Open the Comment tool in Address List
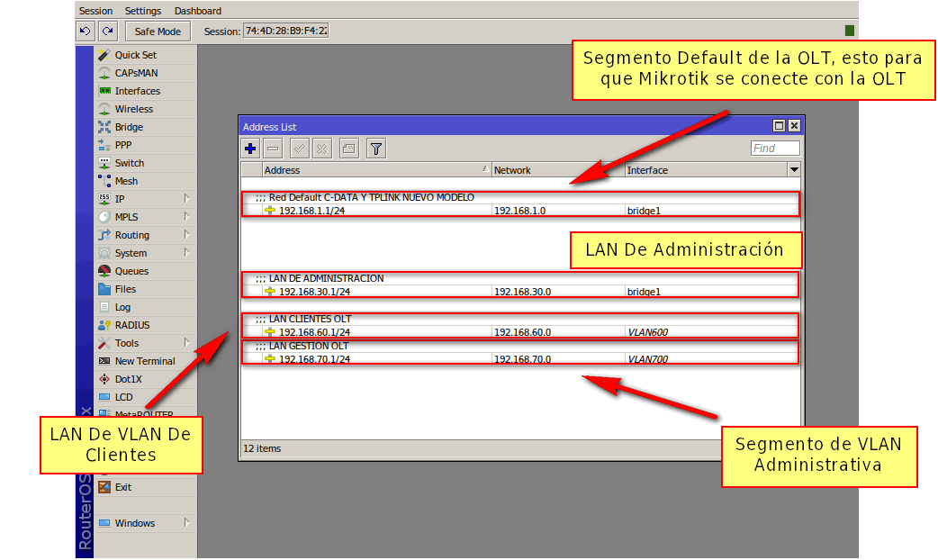 pyautogui.click(x=349, y=149)
